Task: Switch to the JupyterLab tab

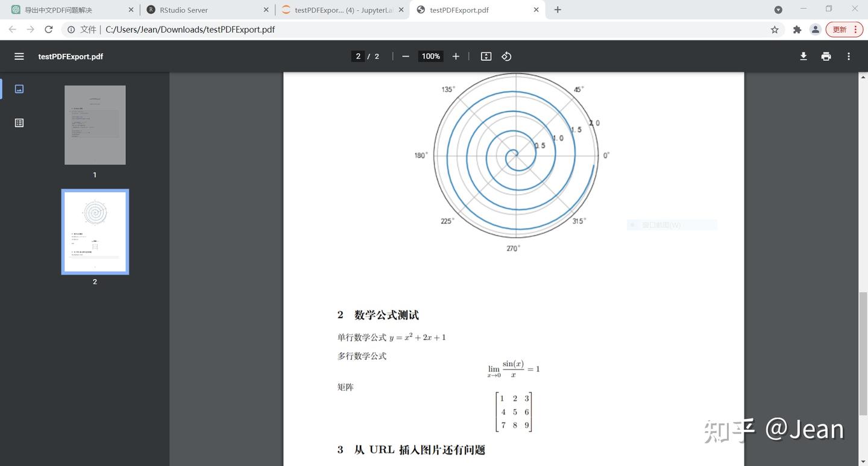Action: (x=338, y=10)
